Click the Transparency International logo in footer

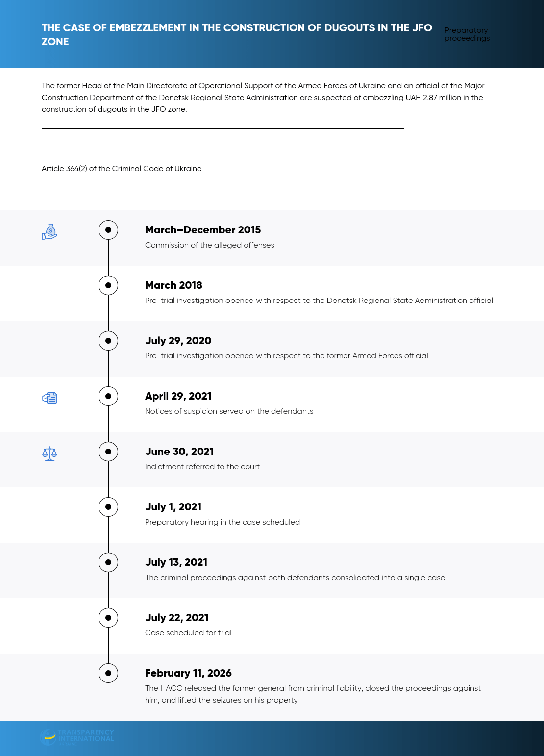(x=77, y=737)
